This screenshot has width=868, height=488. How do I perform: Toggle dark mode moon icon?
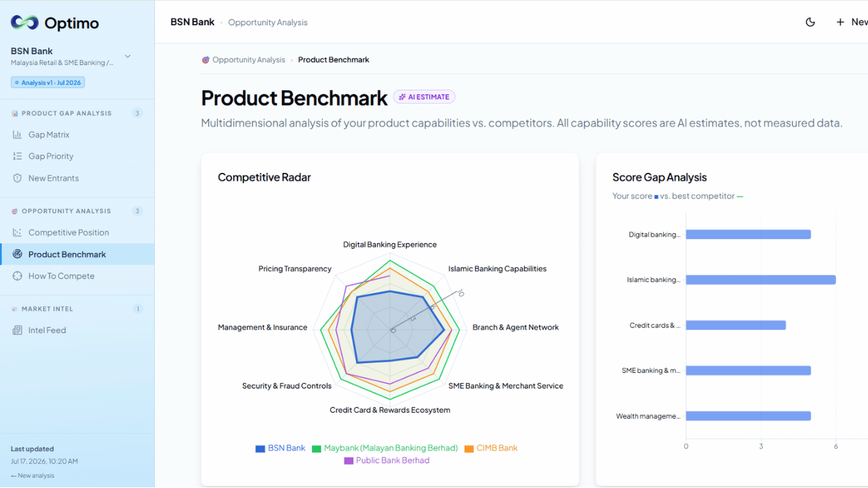click(810, 22)
